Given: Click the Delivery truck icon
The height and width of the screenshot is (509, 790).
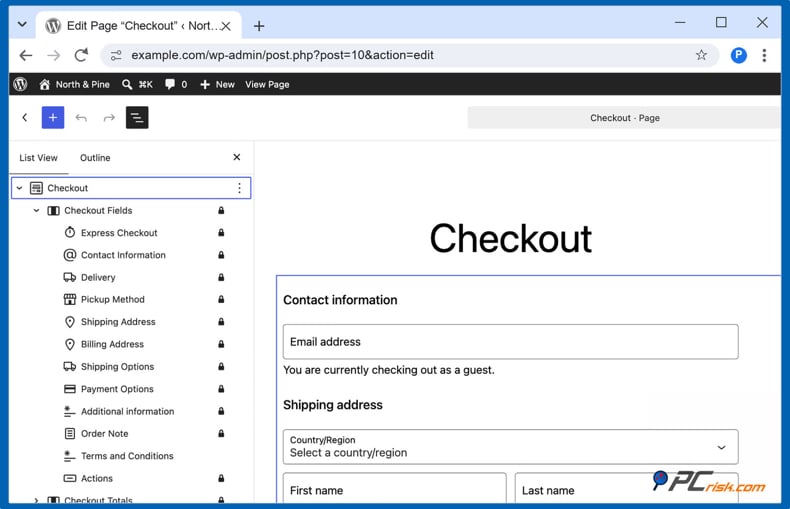Looking at the screenshot, I should pyautogui.click(x=70, y=277).
